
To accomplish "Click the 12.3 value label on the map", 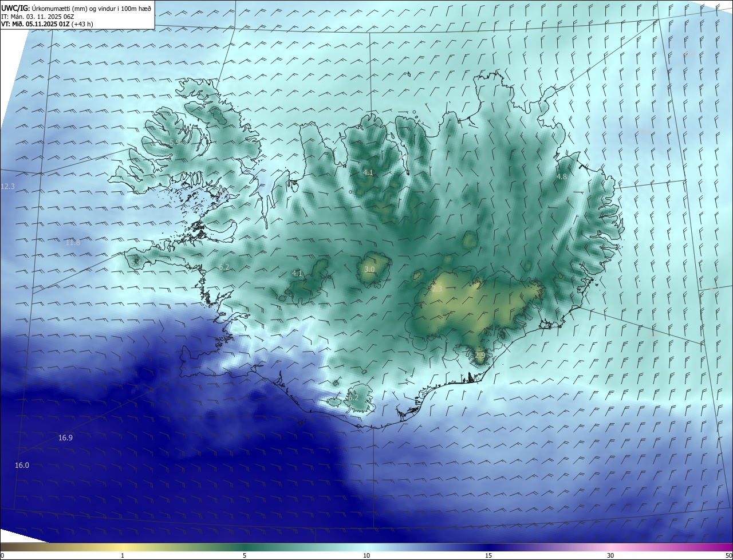I will coord(7,187).
